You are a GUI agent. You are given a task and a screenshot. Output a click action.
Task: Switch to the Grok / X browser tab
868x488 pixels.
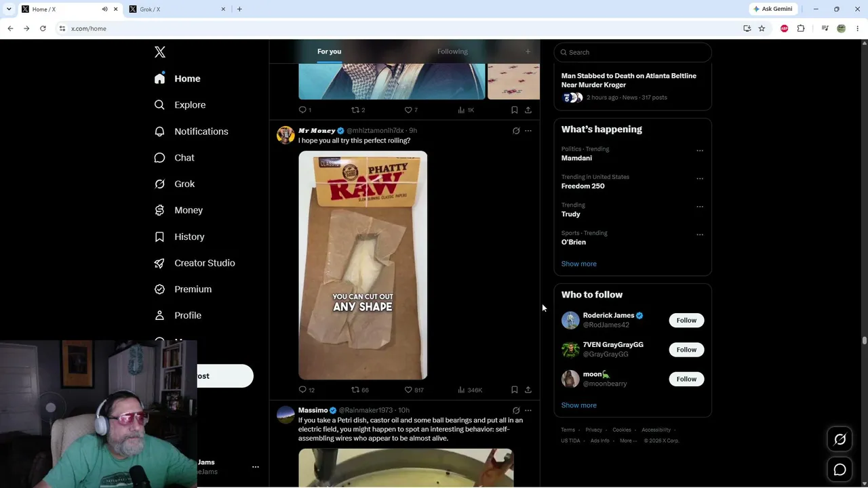click(178, 9)
